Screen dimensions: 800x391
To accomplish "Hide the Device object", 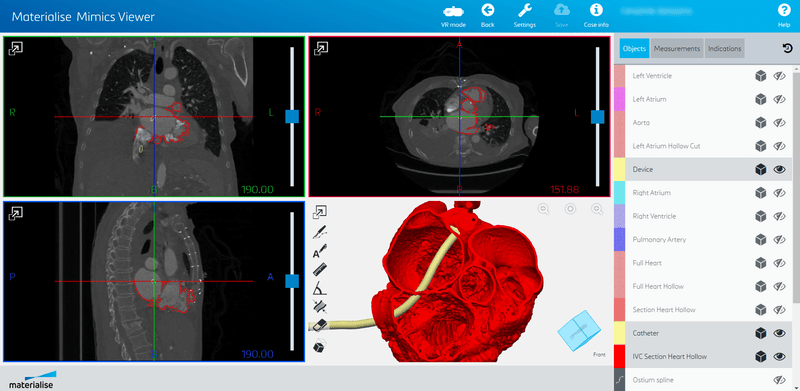I will (x=779, y=169).
